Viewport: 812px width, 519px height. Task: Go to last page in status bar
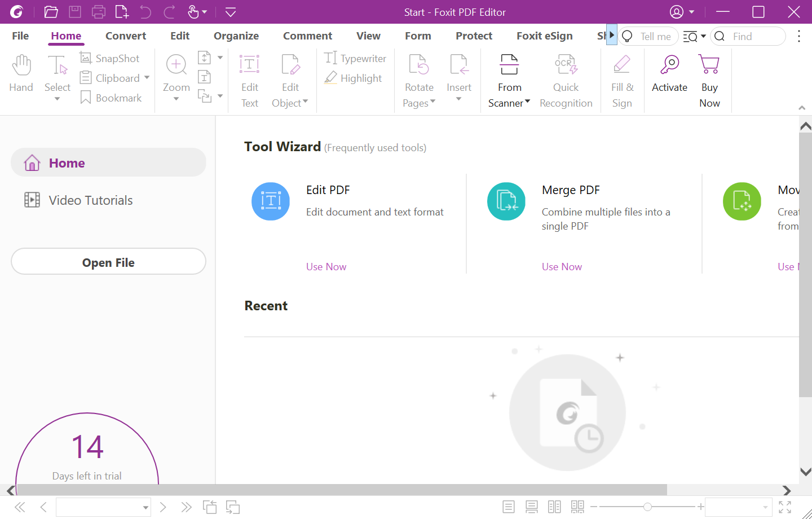[186, 507]
